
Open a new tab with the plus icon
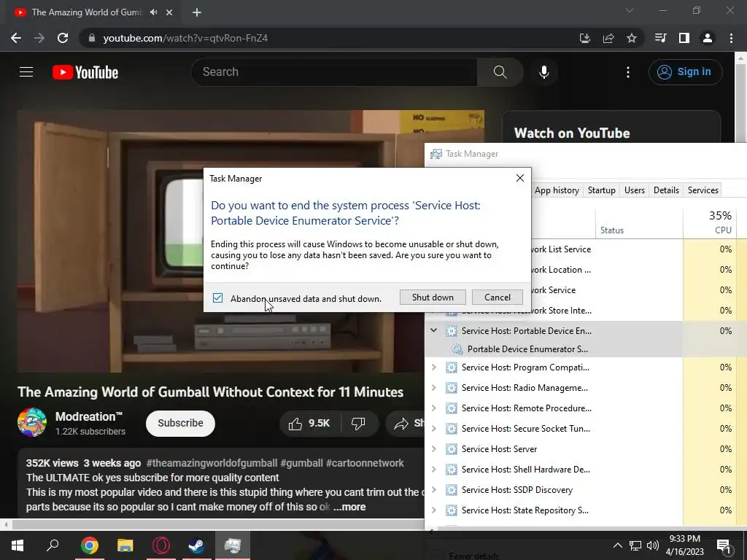[197, 12]
